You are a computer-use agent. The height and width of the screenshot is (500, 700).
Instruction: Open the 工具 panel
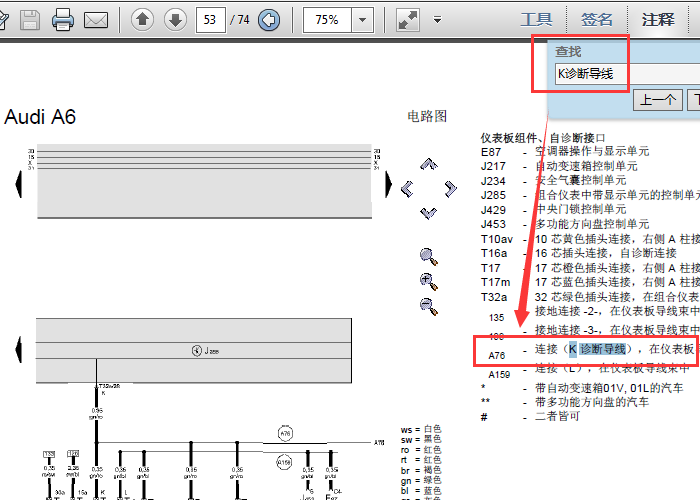pos(537,20)
